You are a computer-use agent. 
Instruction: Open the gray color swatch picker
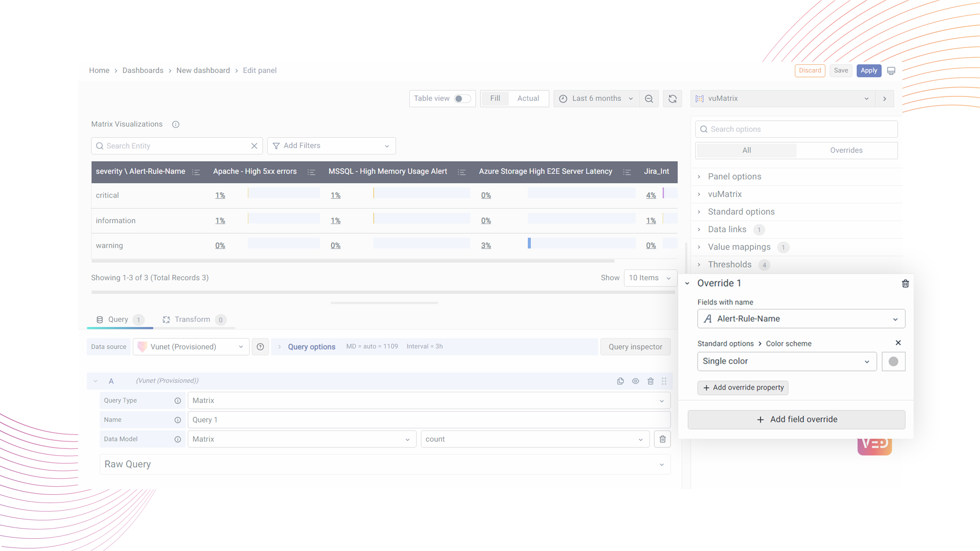tap(893, 361)
